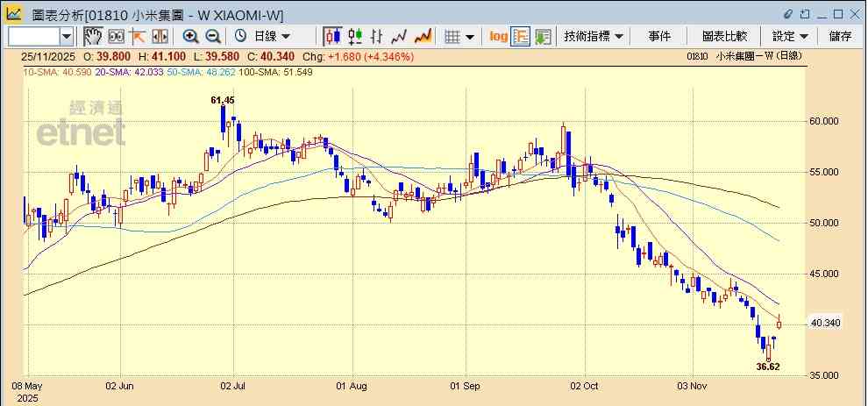This screenshot has height=406, width=868.
Task: Zoom out of the chart
Action: coord(212,36)
